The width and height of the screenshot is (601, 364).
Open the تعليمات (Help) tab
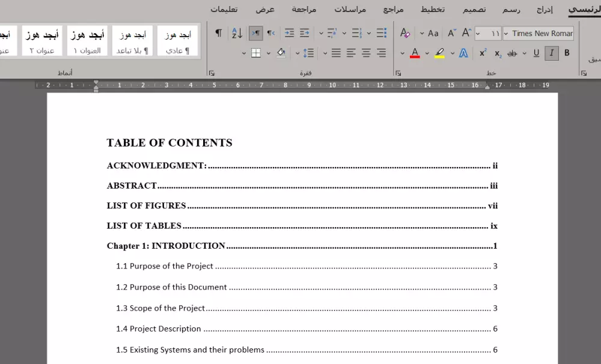tap(224, 10)
